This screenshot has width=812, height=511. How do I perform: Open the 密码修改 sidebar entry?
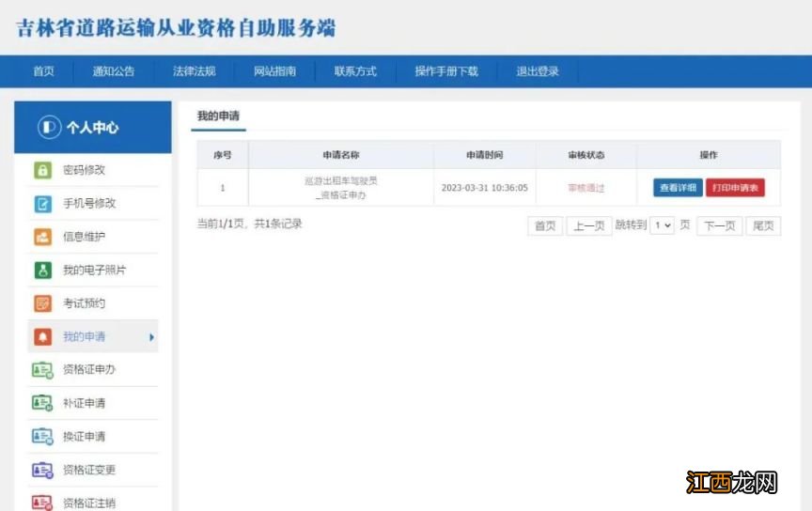tap(93, 170)
